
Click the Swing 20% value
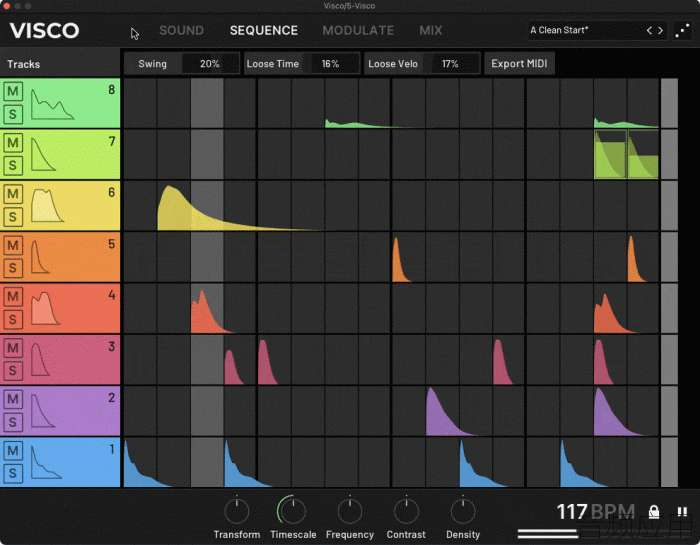click(209, 64)
